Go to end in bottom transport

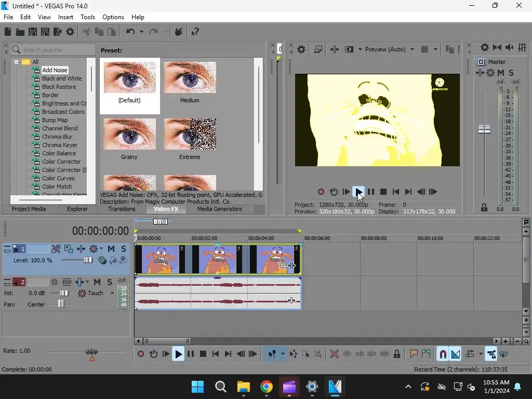click(228, 354)
